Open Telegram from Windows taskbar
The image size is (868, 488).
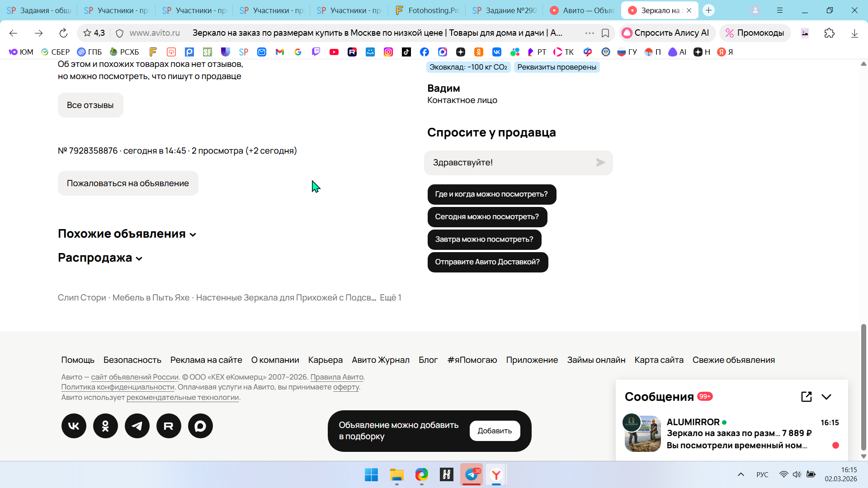tap(472, 474)
